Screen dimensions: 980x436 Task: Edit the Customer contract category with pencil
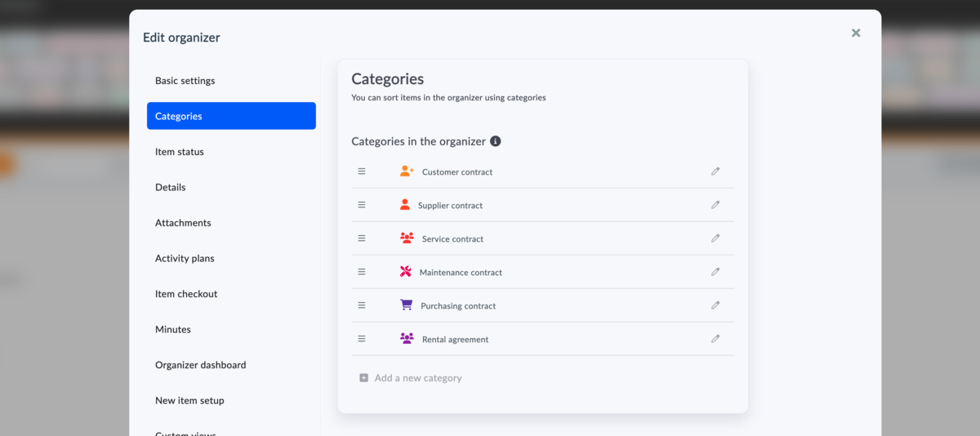715,171
